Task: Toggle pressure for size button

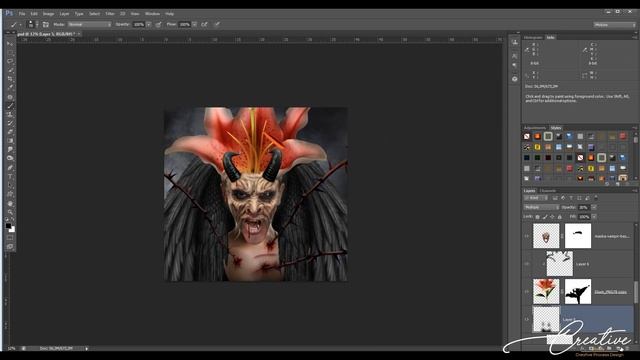Action: click(x=217, y=24)
